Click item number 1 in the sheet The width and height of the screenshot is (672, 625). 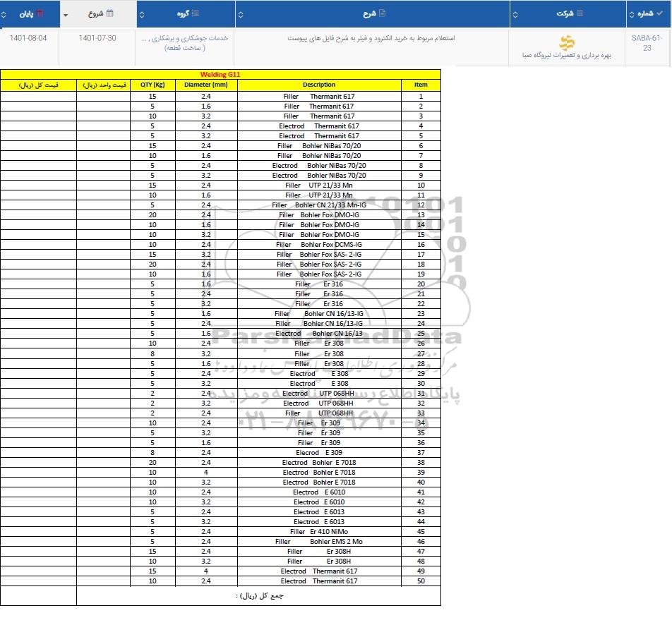click(421, 97)
